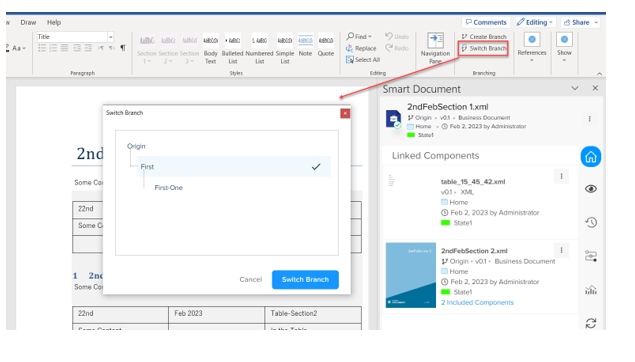Image resolution: width=635 pixels, height=362 pixels.
Task: Click the 2ndFebSection 1.xml document icon
Action: tap(393, 119)
